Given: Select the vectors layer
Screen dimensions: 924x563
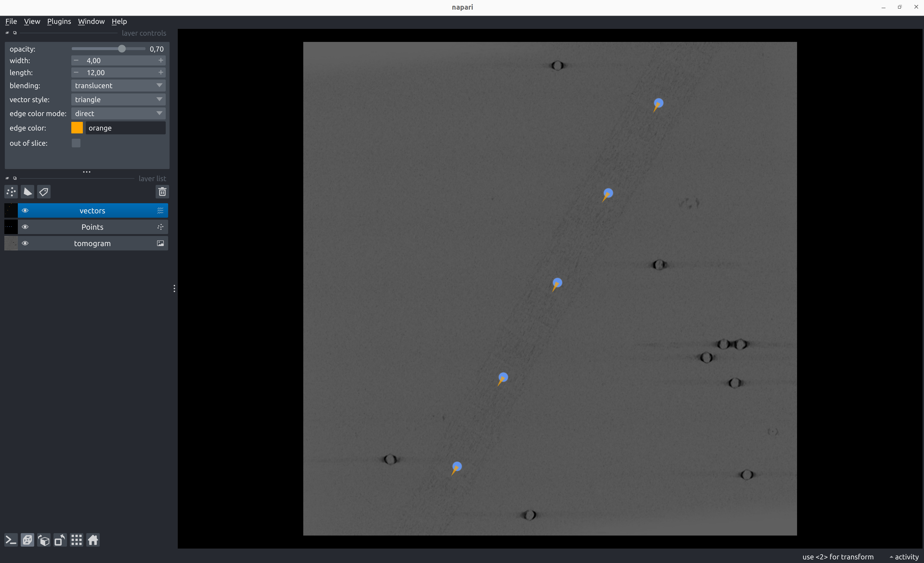Looking at the screenshot, I should pos(92,211).
